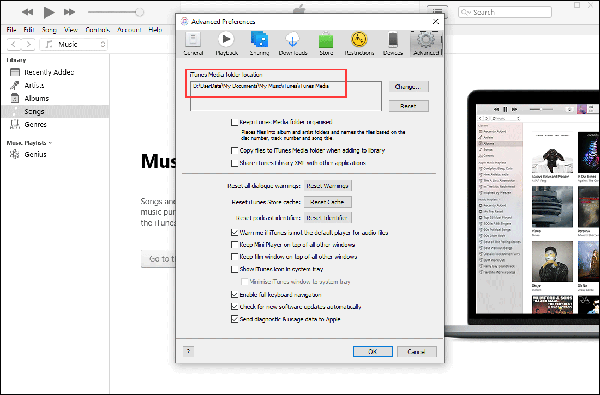This screenshot has height=395, width=600.
Task: Enable Copy files to iTunes Media folder
Action: pyautogui.click(x=234, y=150)
